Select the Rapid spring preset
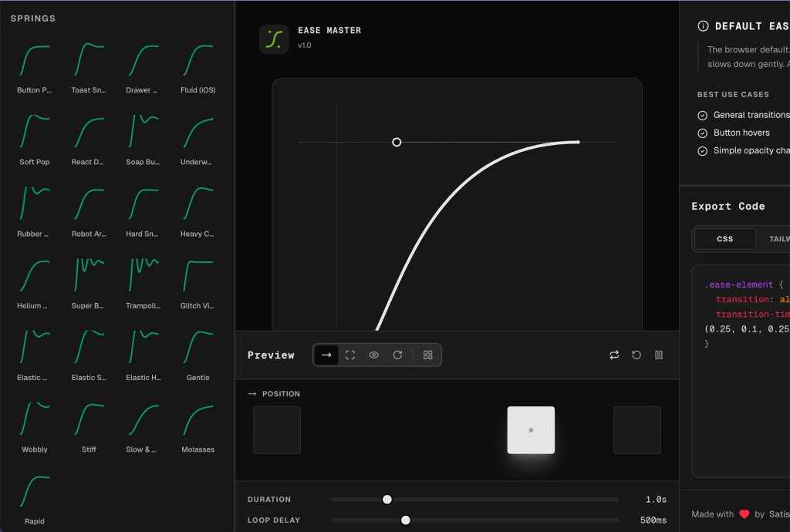This screenshot has width=790, height=532. click(x=34, y=496)
